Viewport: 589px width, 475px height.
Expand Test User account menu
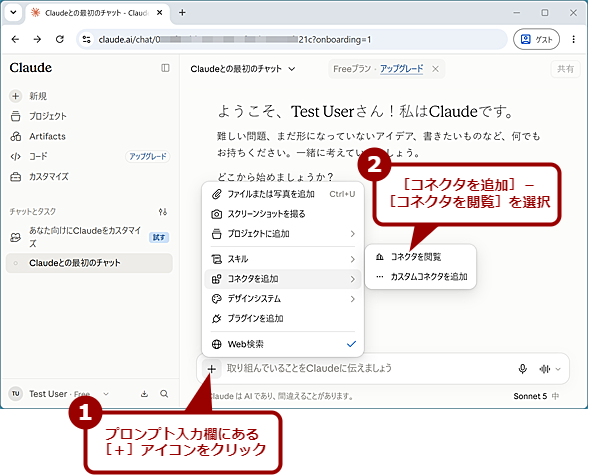click(x=106, y=394)
